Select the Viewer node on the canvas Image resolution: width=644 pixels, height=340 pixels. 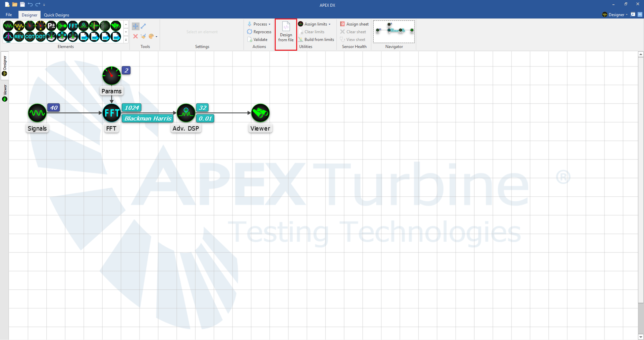(261, 113)
